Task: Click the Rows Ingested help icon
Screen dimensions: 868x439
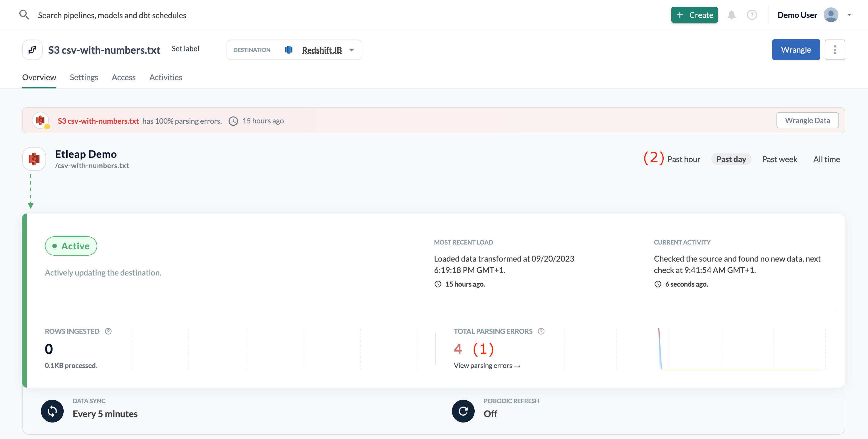Action: [108, 331]
